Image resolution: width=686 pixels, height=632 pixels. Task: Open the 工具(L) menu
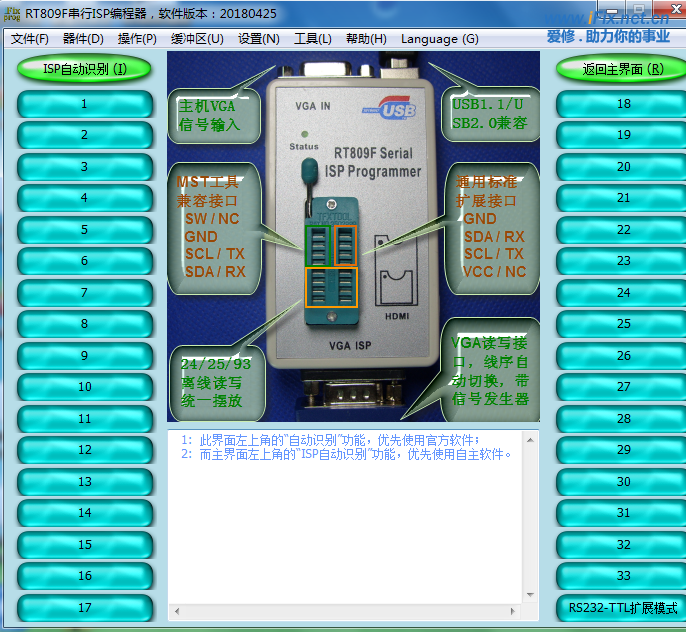(x=313, y=39)
